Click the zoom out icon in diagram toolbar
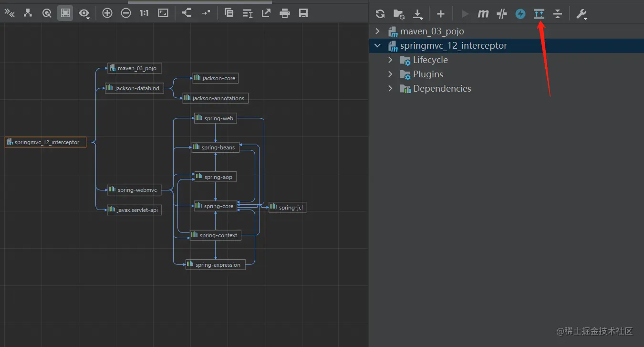Image resolution: width=644 pixels, height=347 pixels. click(126, 13)
